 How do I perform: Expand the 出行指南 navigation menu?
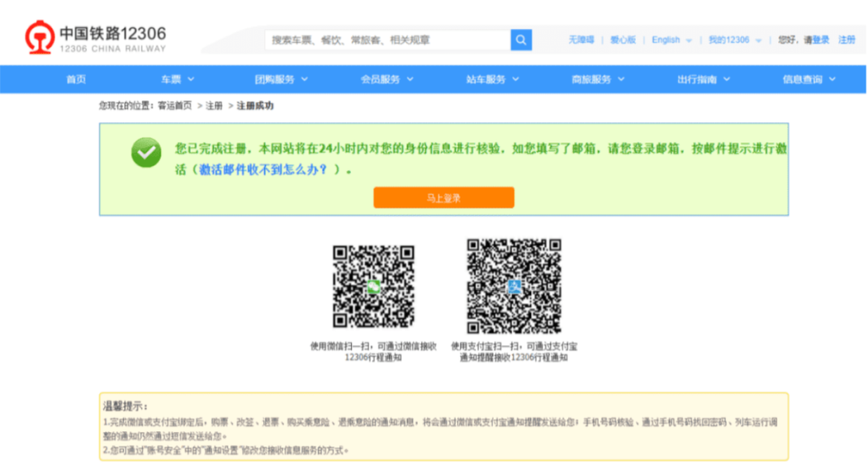coord(703,80)
